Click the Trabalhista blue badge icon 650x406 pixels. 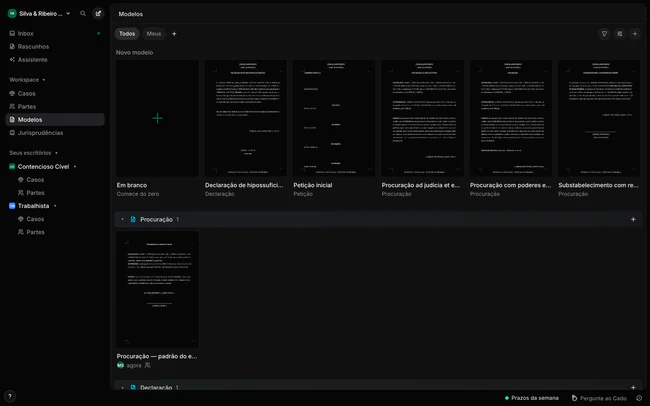12,206
